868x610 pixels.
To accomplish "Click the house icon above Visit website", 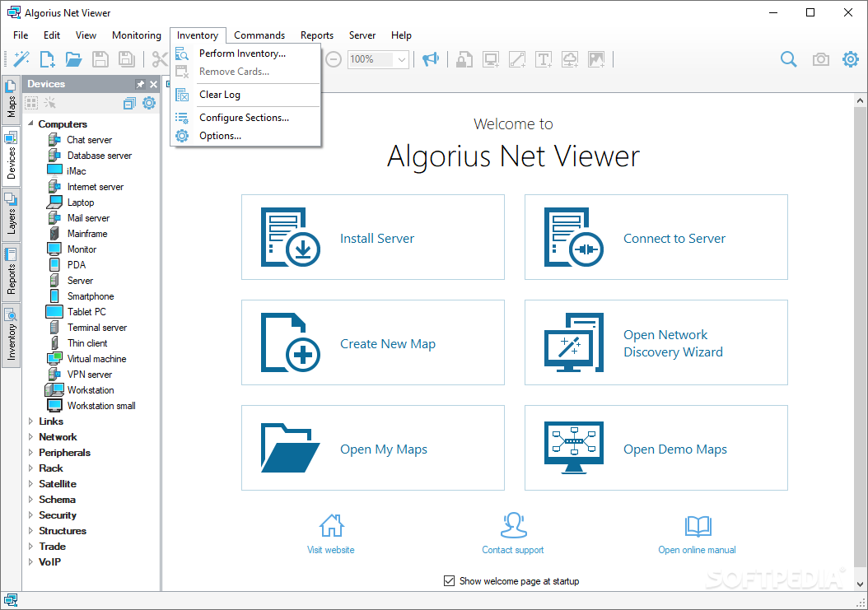I will [332, 525].
